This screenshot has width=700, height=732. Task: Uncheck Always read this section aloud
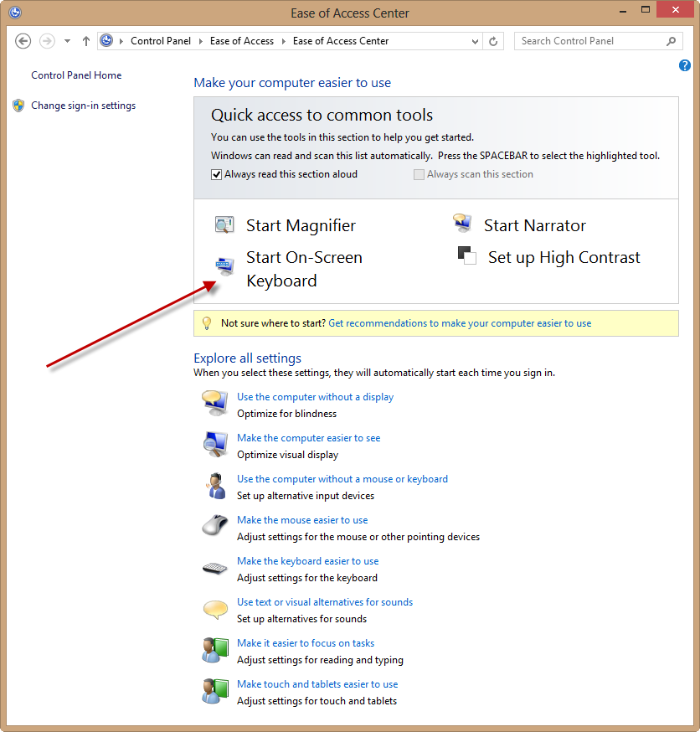217,174
